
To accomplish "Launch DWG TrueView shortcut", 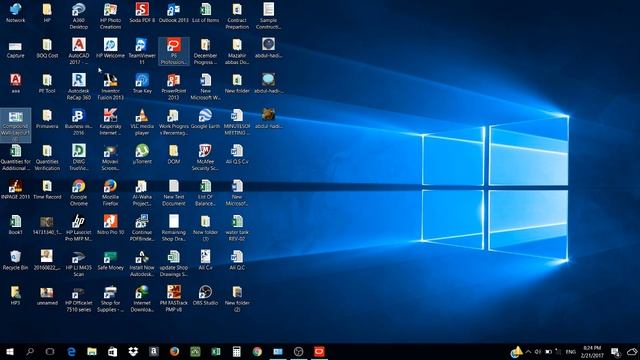I will coord(78,157).
